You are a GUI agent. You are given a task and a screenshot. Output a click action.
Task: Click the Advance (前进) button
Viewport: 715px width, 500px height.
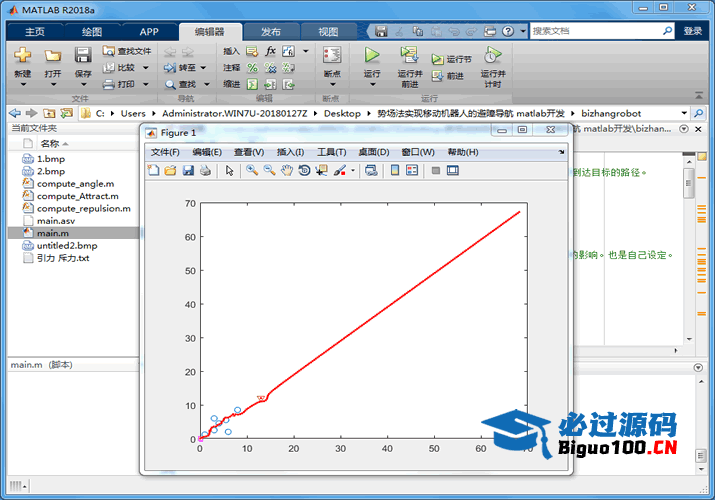(448, 76)
